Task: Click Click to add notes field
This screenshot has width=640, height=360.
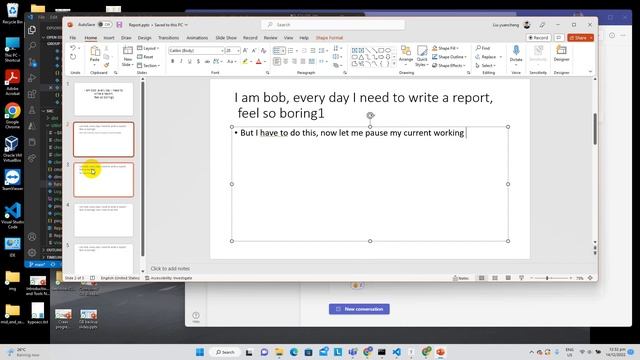Action: 170,269
